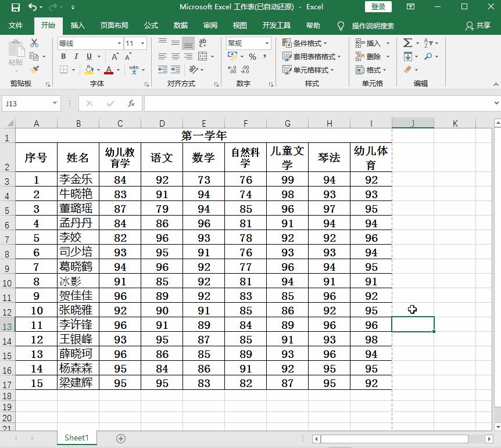Toggle center alignment formatting

coord(175,56)
